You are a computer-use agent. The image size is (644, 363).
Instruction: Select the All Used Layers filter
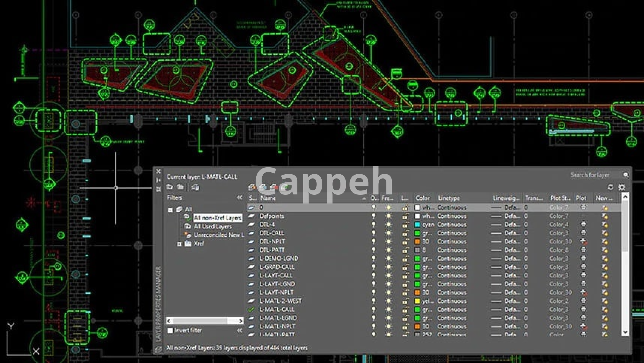[213, 227]
